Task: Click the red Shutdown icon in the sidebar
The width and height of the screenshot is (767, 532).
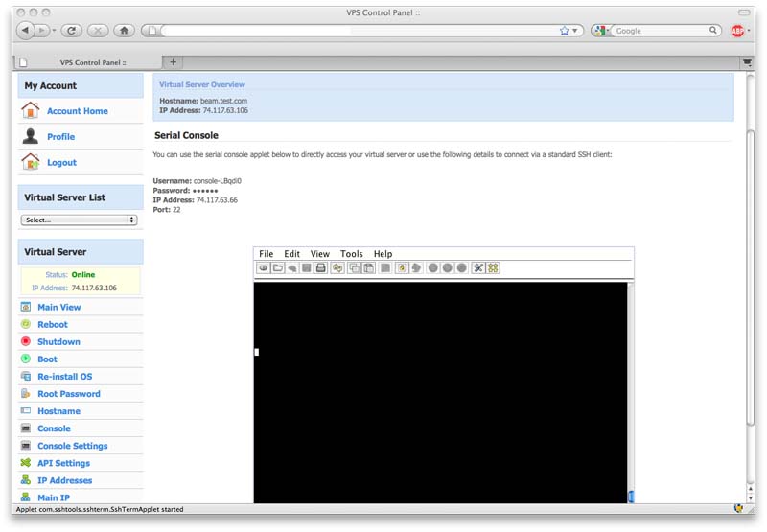Action: (26, 342)
